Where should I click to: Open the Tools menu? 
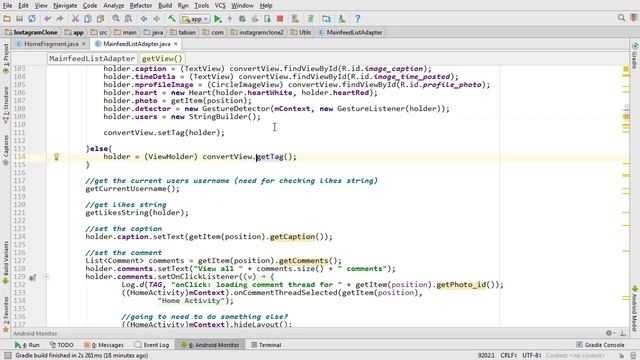click(x=201, y=6)
